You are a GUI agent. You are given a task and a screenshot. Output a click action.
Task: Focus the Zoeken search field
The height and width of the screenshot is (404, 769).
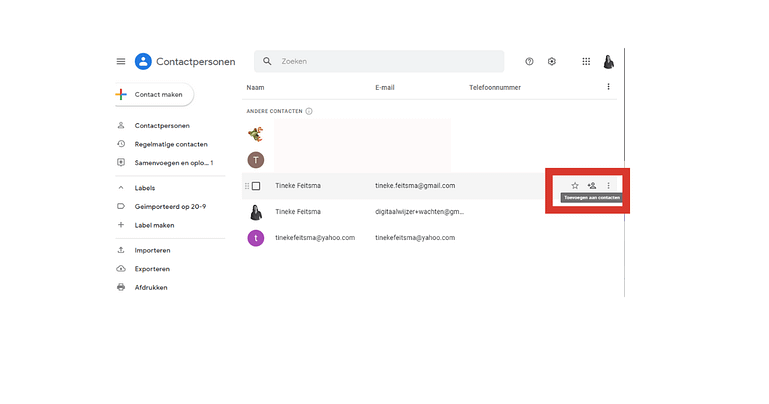click(x=379, y=61)
